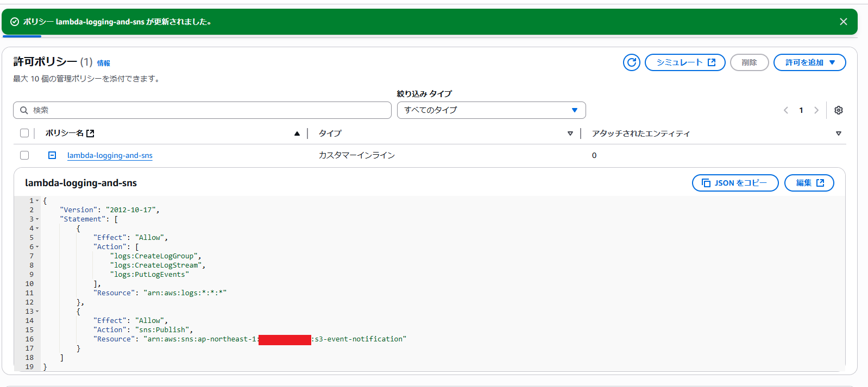
Task: Click the "logs:PutLogEvents" action line
Action: (x=149, y=275)
